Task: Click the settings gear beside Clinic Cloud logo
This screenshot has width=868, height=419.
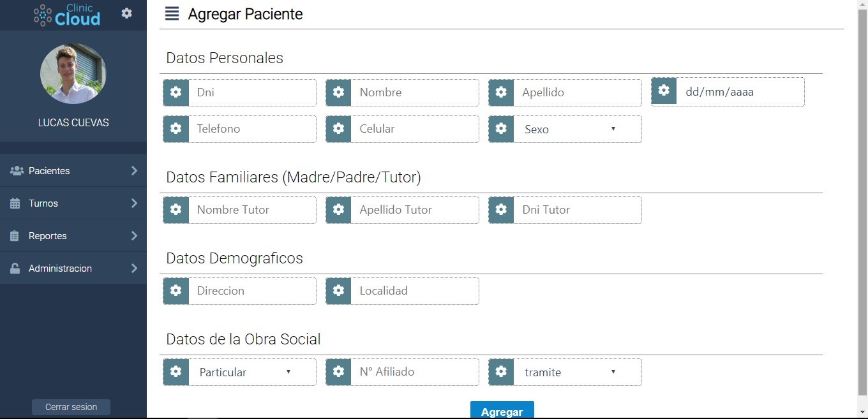Action: pyautogui.click(x=127, y=13)
